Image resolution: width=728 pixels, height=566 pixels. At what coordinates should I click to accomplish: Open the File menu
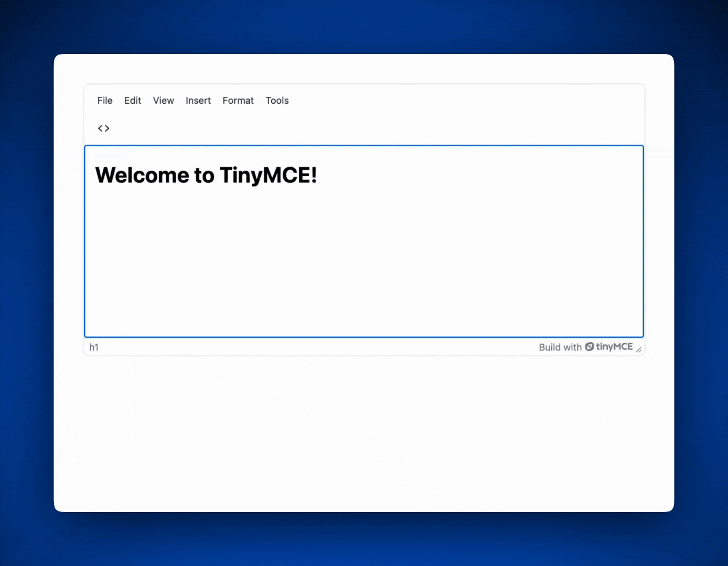(105, 101)
